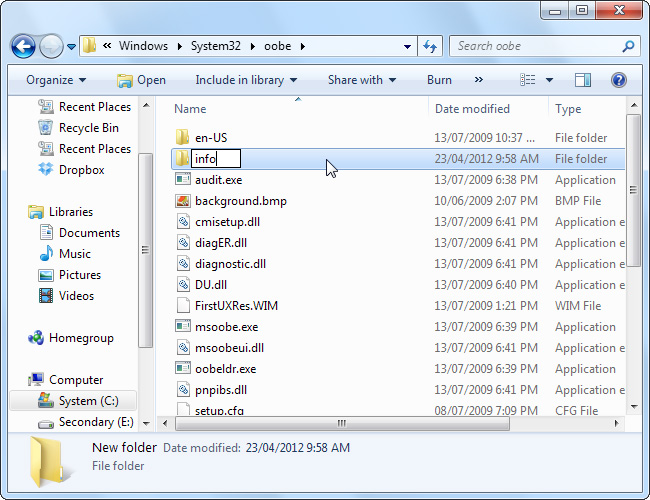The height and width of the screenshot is (500, 650).
Task: Select diagER.dll file icon
Action: 183,243
